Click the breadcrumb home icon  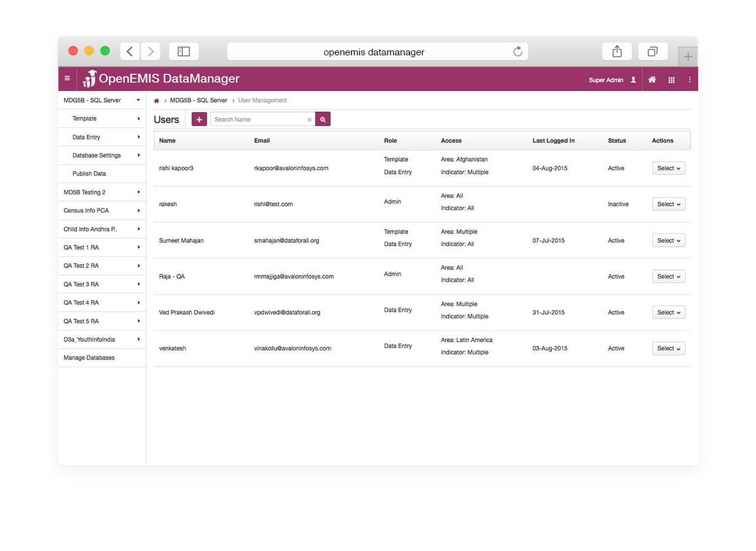click(x=157, y=100)
